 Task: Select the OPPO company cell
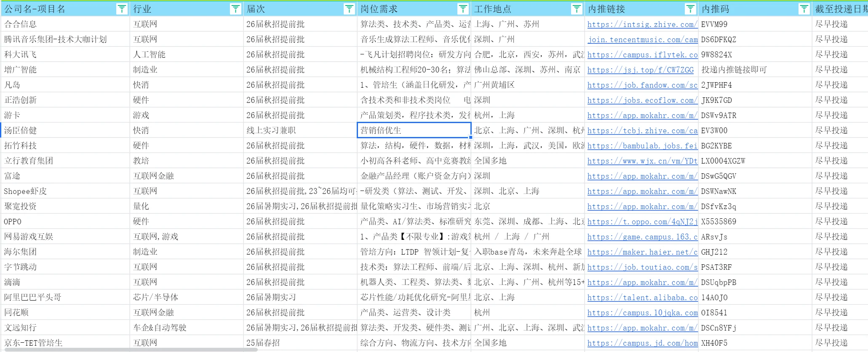click(65, 222)
